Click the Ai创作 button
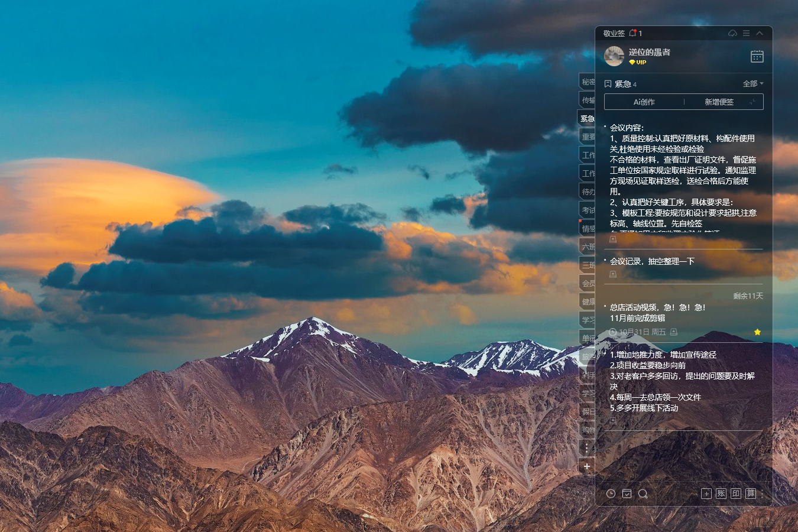Viewport: 798px width, 532px height. [x=644, y=102]
